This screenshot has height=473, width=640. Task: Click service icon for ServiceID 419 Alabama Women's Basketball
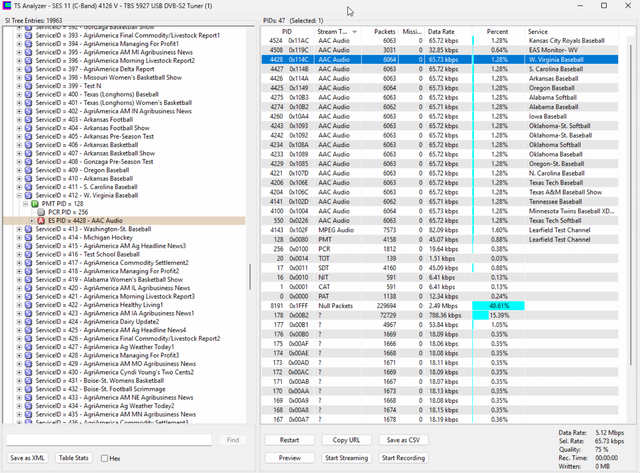tap(28, 280)
